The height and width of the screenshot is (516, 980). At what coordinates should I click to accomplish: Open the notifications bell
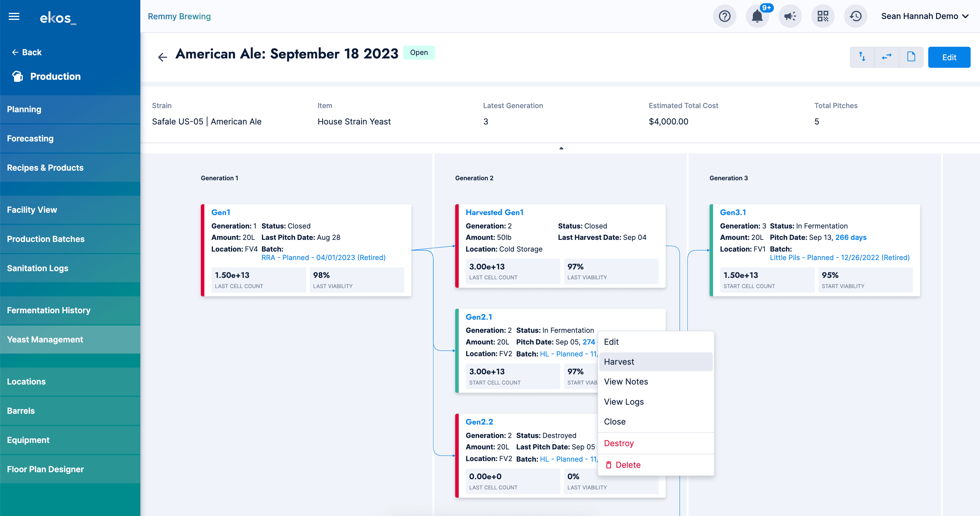tap(757, 16)
